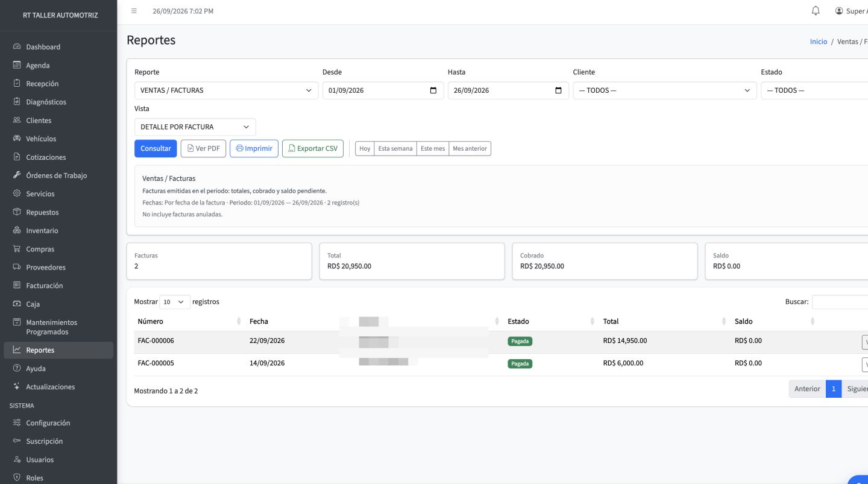Click the Clientes people icon
Screen dimensions: 868x484
click(x=17, y=121)
